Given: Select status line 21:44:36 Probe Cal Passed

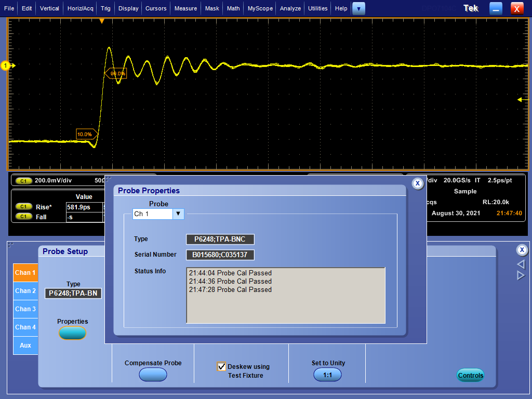Looking at the screenshot, I should click(x=230, y=281).
